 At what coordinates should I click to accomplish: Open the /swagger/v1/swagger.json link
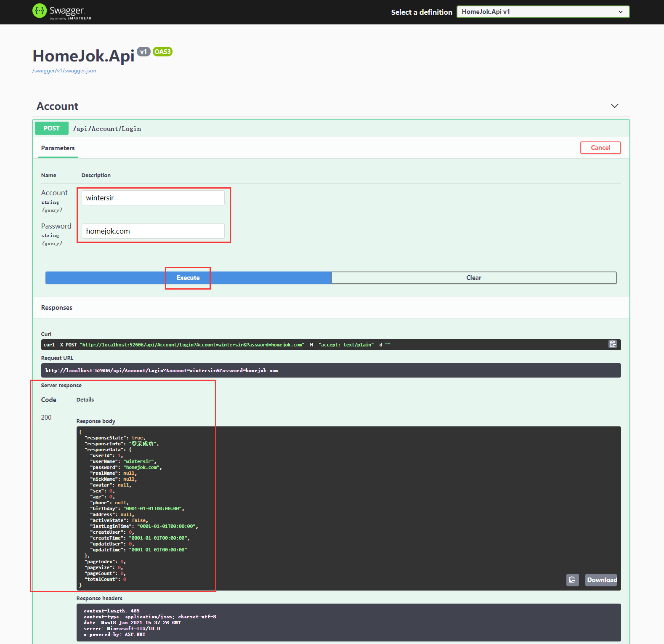(64, 71)
